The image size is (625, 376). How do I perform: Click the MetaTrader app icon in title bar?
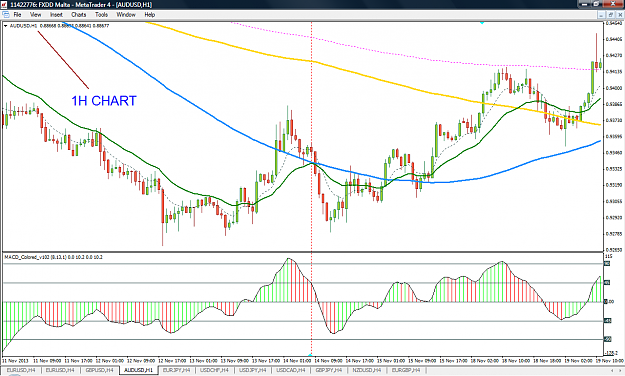(4, 4)
